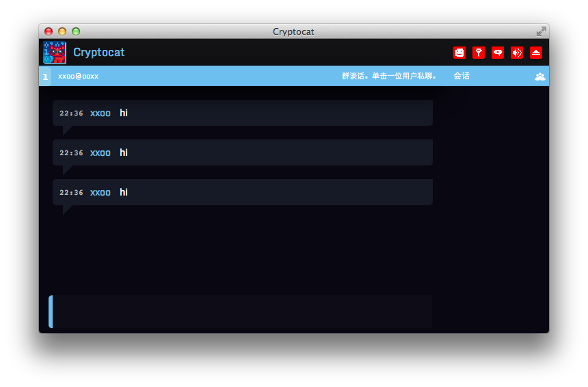Image resolution: width=588 pixels, height=387 pixels.
Task: Click the Cryptocat pixel cat logo
Action: click(55, 53)
